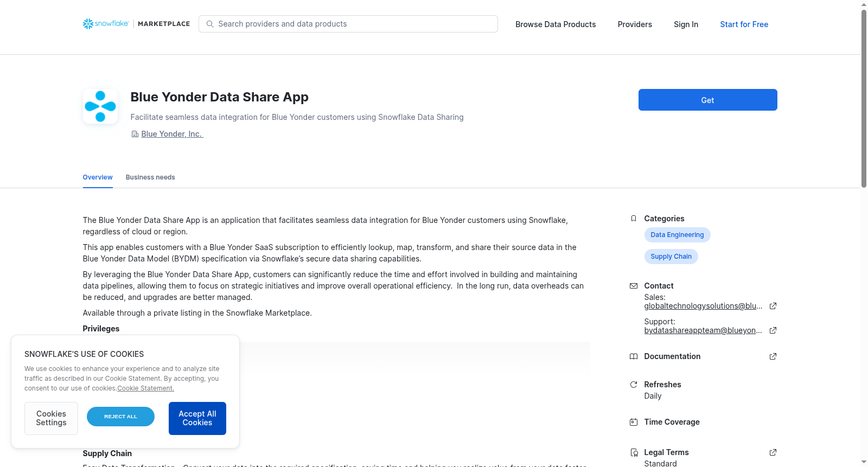
Task: Click the search magnifier icon
Action: [210, 24]
